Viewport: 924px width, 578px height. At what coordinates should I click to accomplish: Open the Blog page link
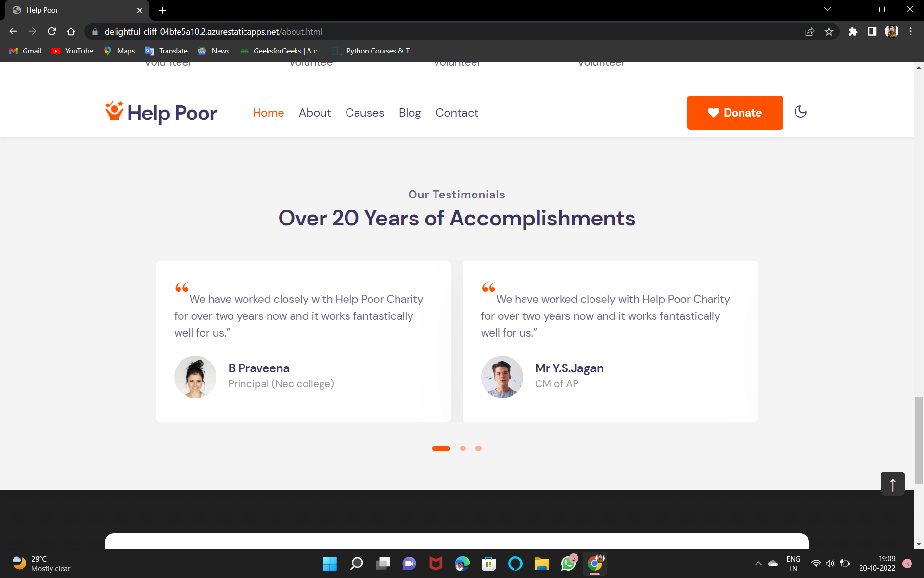point(410,112)
